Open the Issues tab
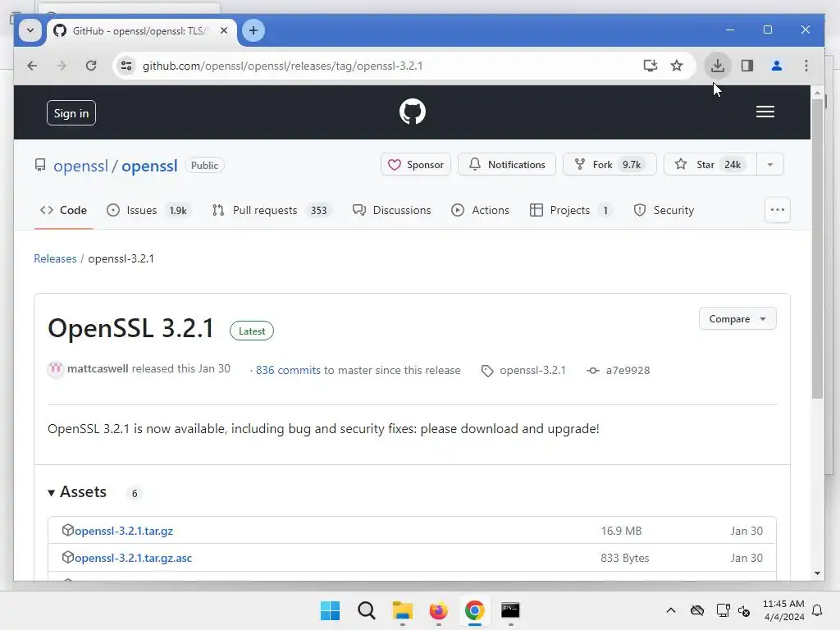The image size is (840, 630). [148, 211]
